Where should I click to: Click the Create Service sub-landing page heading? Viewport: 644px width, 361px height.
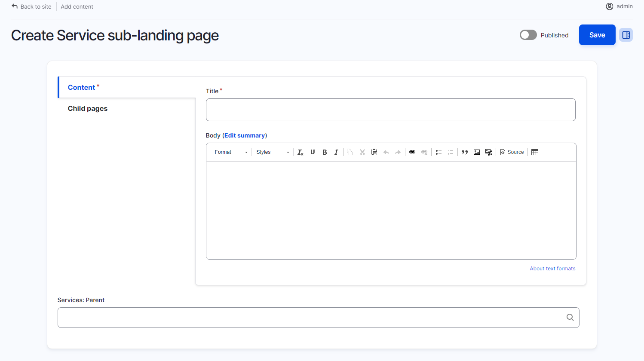coord(115,35)
